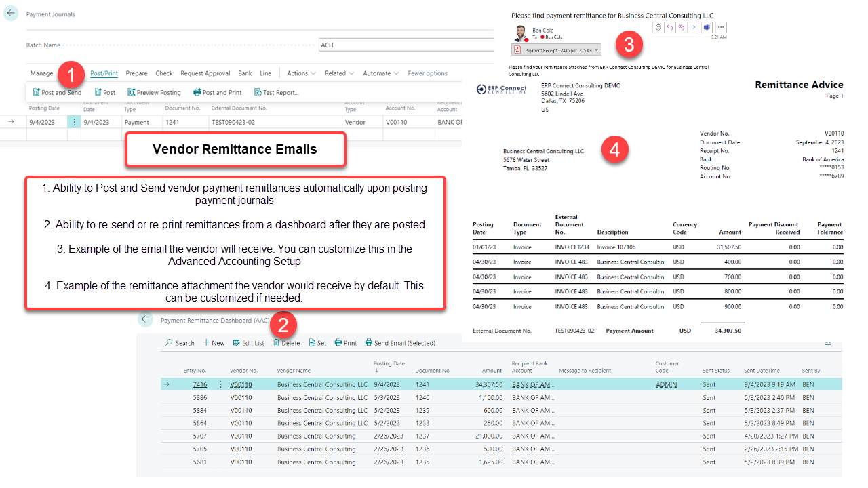Click Edit List in dashboard
The width and height of the screenshot is (868, 488).
[249, 343]
